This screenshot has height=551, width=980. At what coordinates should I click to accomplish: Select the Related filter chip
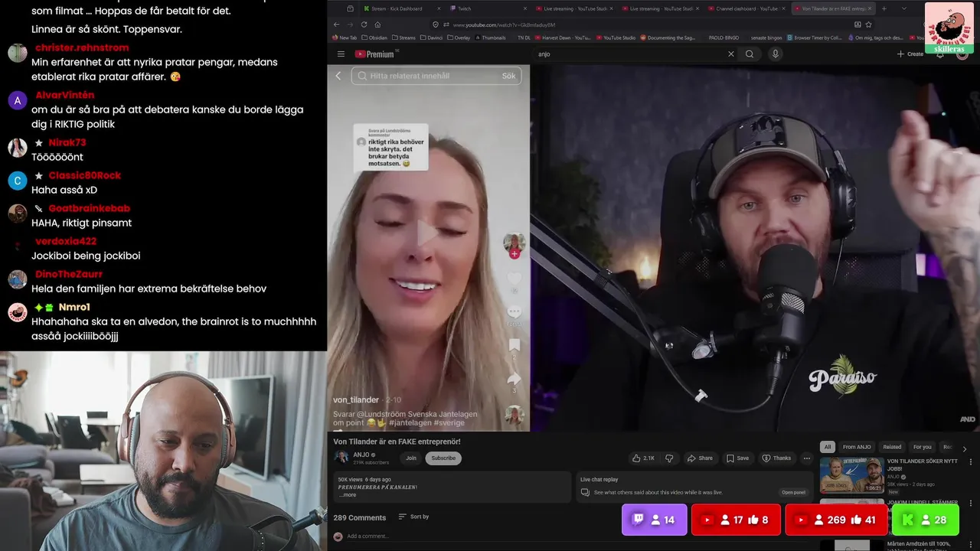892,447
